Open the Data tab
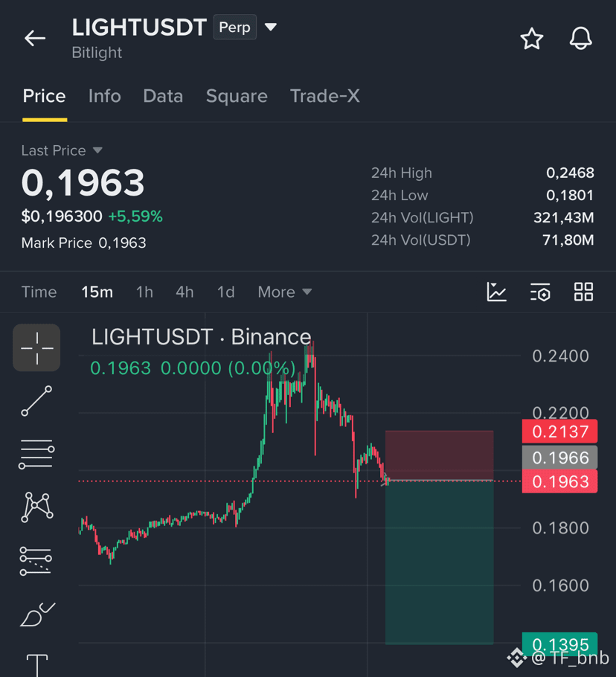Screen dimensions: 616x677 tap(163, 96)
